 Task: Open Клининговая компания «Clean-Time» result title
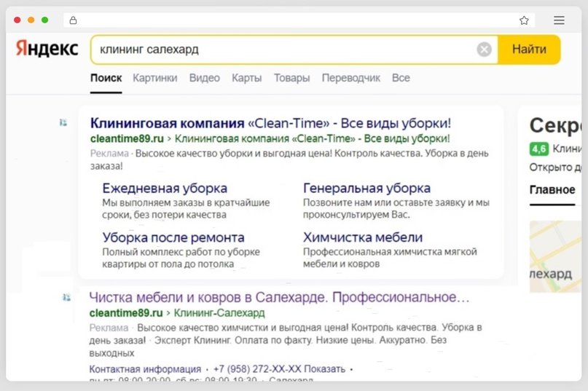point(270,123)
